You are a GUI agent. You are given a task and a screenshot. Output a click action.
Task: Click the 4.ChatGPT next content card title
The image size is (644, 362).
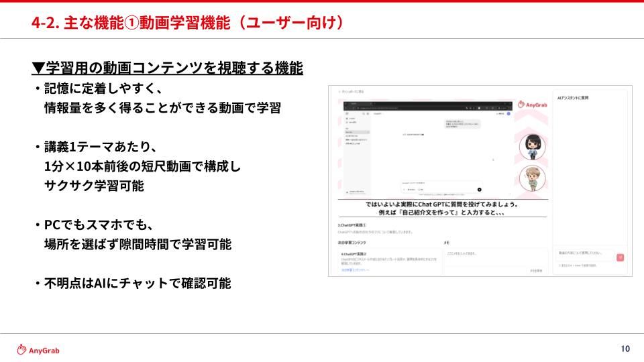pos(354,254)
